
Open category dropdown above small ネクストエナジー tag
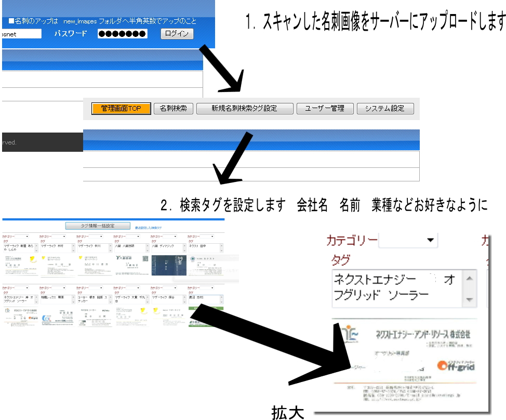click(x=22, y=287)
